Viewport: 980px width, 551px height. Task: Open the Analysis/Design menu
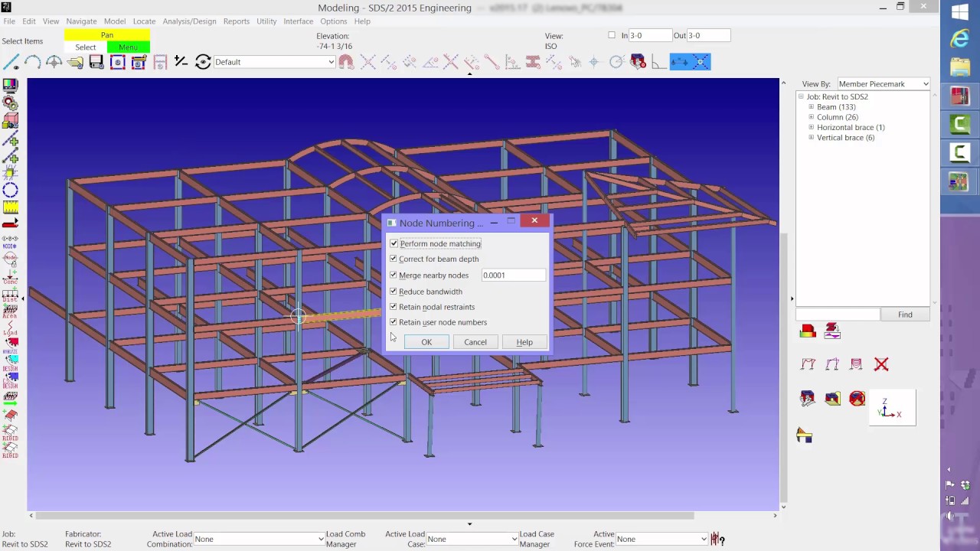(x=189, y=21)
